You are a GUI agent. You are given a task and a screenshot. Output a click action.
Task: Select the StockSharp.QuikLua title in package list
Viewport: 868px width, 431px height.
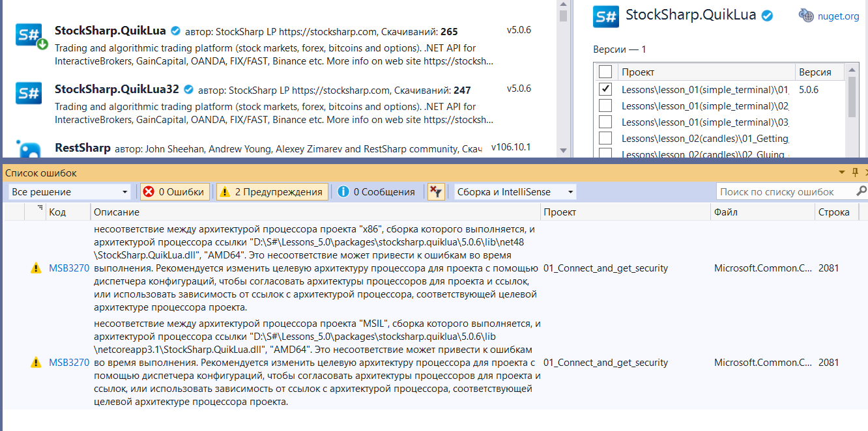(110, 30)
